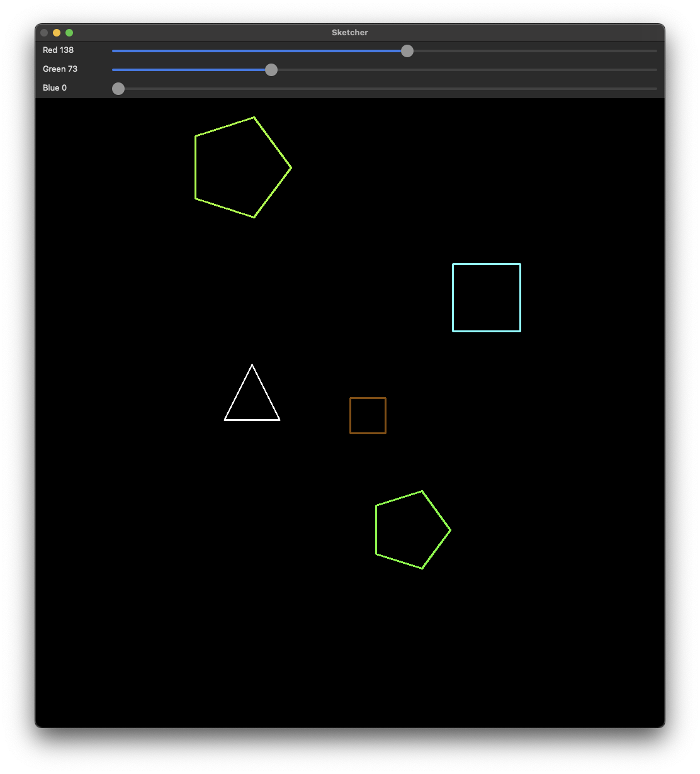Image resolution: width=700 pixels, height=774 pixels.
Task: Click the filled portion of the Green slider
Action: tap(189, 70)
